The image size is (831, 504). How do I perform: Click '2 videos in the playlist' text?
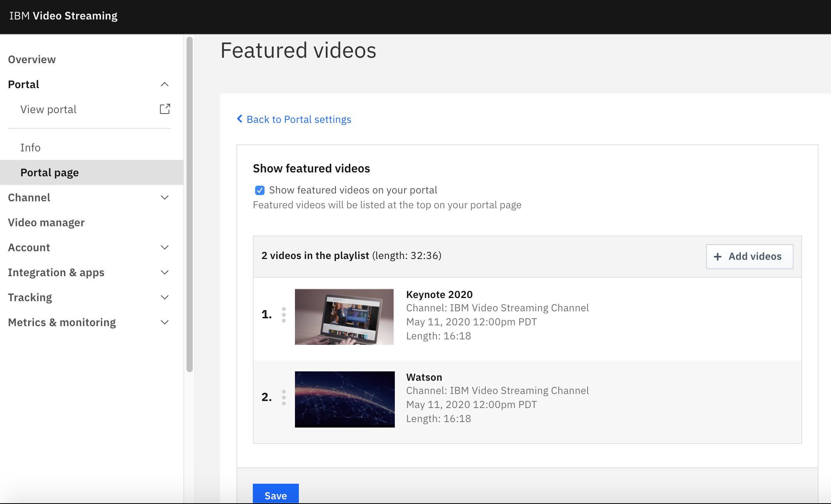315,256
